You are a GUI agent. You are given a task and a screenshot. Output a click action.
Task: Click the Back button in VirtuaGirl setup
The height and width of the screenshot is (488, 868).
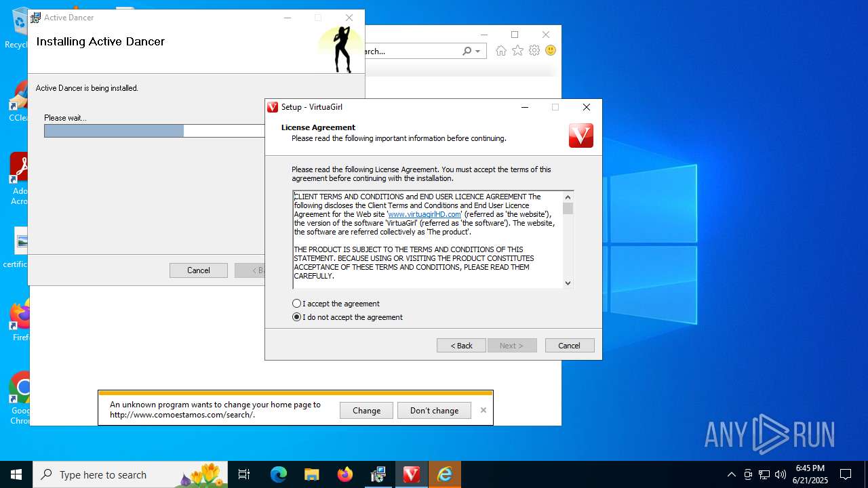(461, 346)
